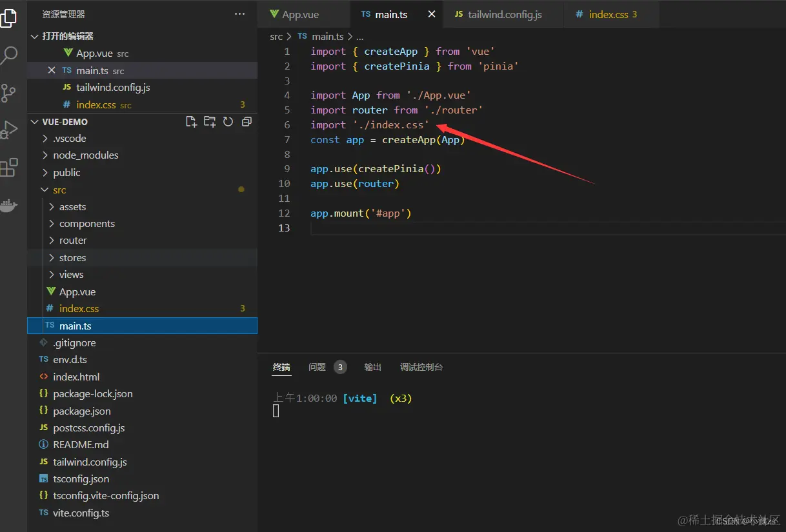The height and width of the screenshot is (532, 786).
Task: Open the package-lock.json file
Action: 142,393
